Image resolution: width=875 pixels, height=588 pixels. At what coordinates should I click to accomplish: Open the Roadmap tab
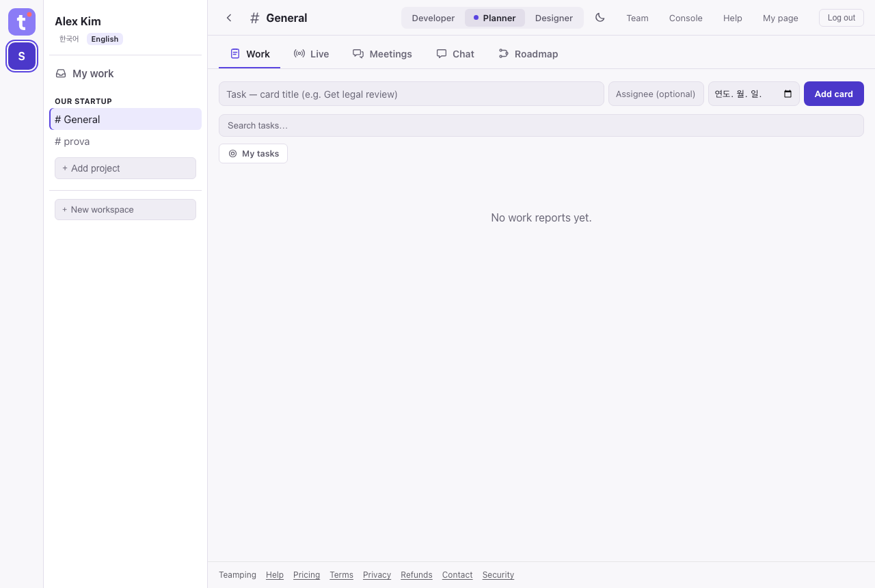tap(528, 54)
